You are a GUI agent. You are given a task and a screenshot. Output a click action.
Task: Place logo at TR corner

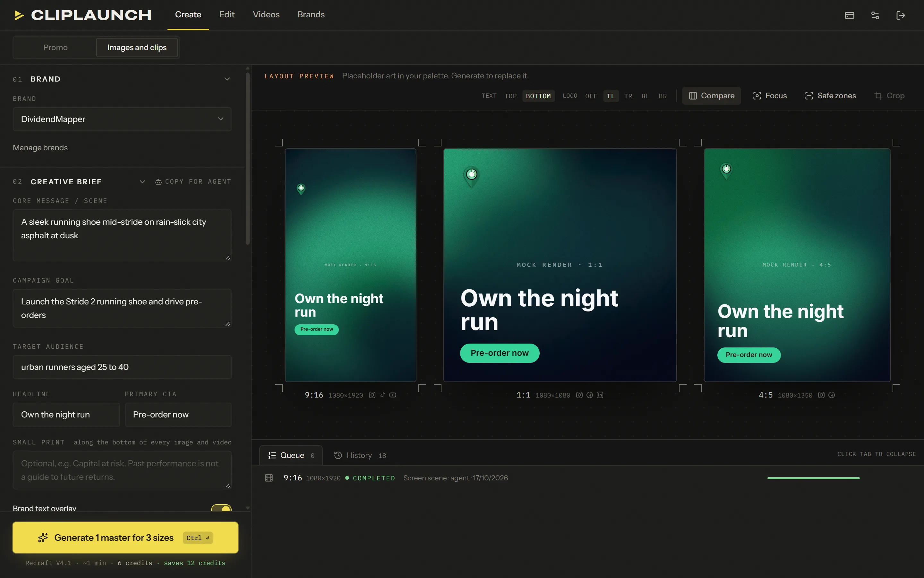[628, 96]
